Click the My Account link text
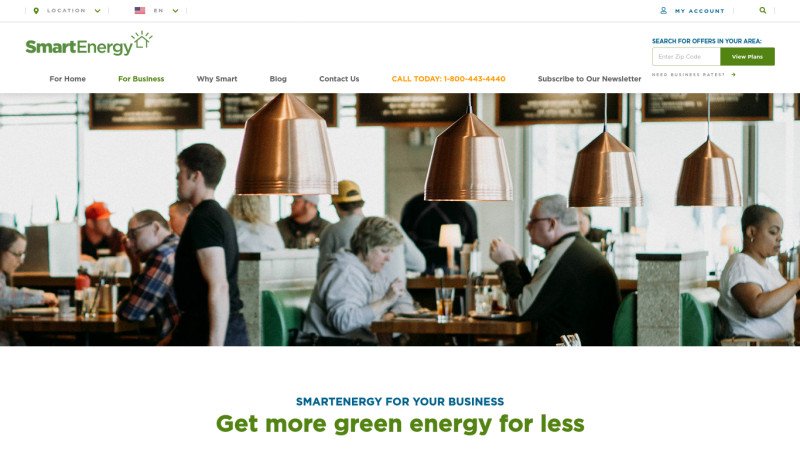 [x=699, y=11]
